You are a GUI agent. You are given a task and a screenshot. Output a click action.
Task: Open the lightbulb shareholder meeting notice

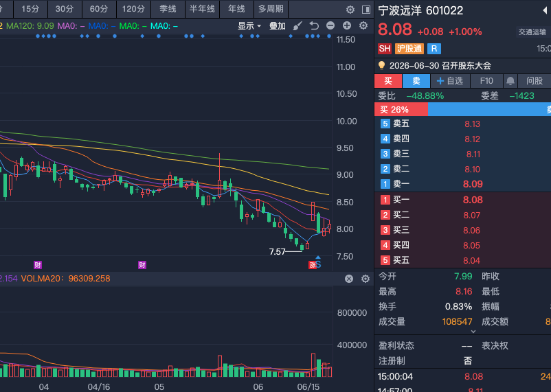[381, 65]
